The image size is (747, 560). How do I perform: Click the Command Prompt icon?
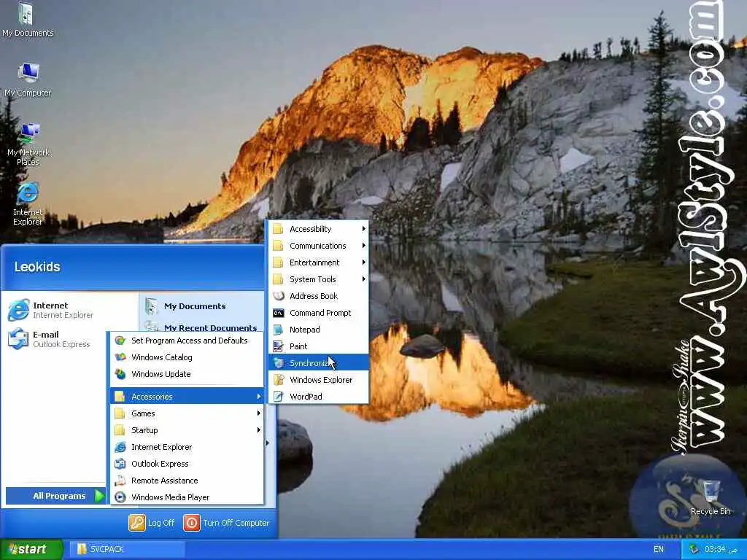pos(279,313)
